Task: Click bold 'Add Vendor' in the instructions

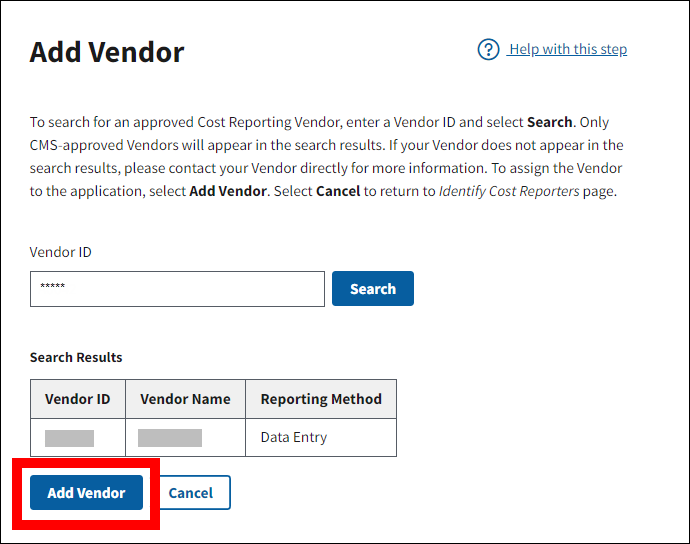Action: click(x=226, y=191)
